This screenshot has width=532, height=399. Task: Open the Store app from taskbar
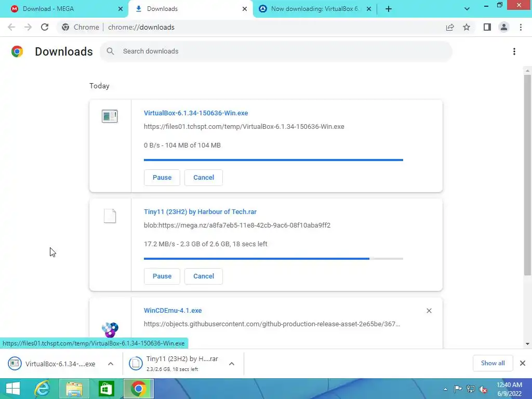(x=106, y=389)
